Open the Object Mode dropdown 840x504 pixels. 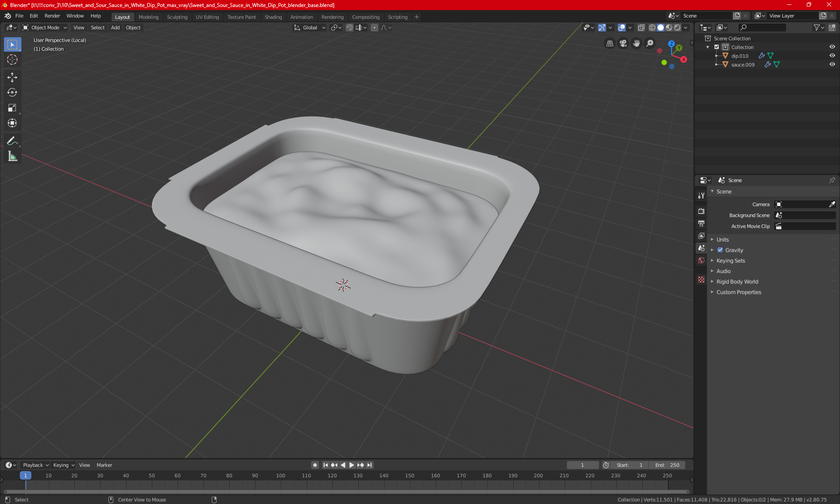tap(45, 28)
